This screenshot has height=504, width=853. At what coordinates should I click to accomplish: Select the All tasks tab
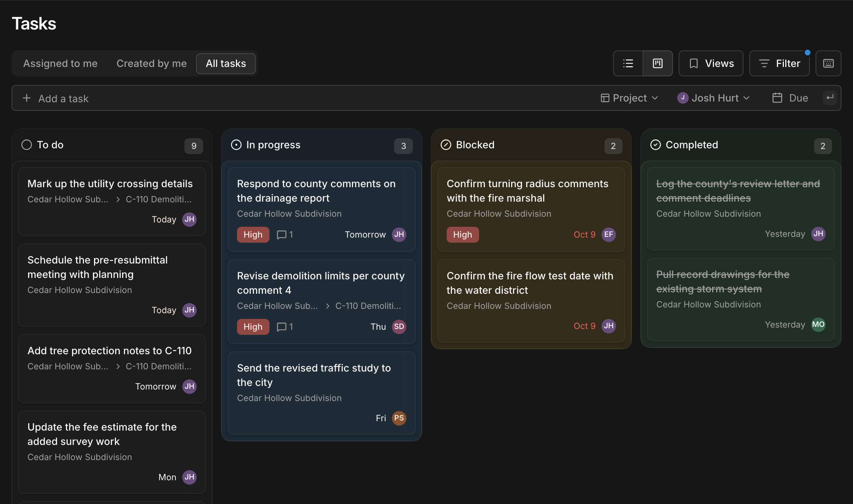pos(226,63)
